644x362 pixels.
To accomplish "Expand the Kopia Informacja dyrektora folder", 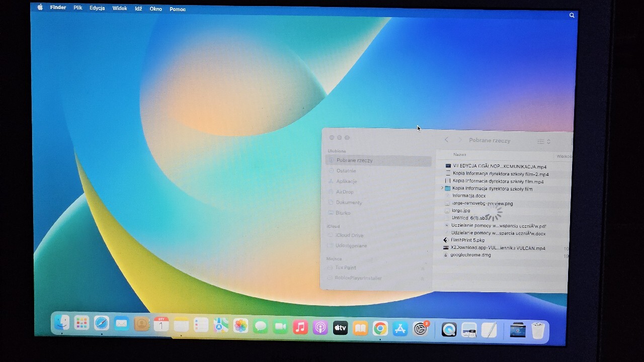I will click(442, 188).
